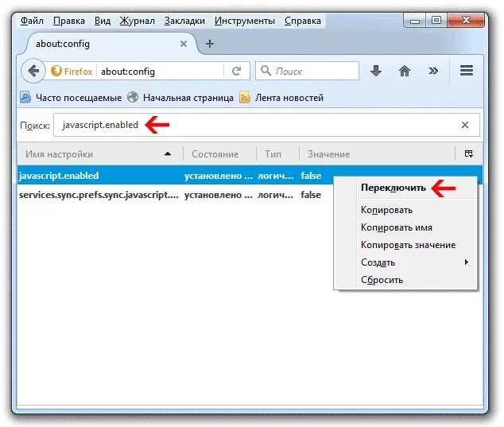Click the magnifier icon in search box
Image resolution: width=504 pixels, height=427 pixels.
266,71
